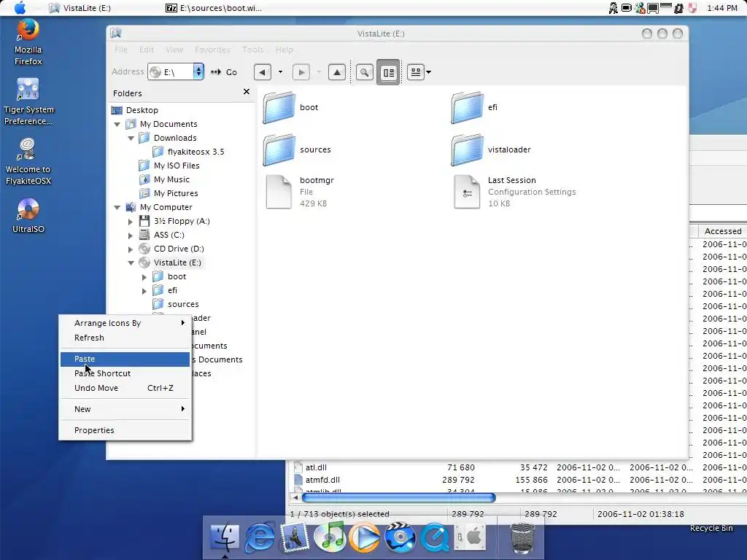Select the Last Session configuration file

point(514,192)
